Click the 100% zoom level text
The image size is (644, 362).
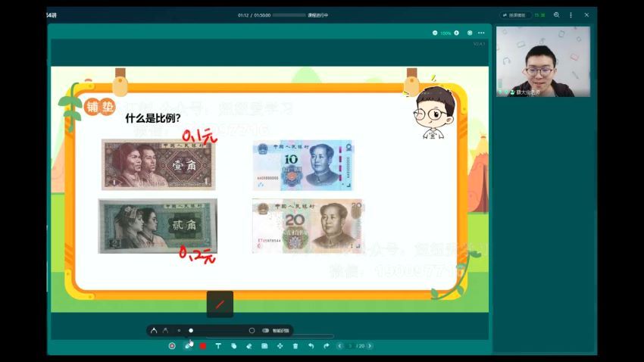click(x=445, y=33)
